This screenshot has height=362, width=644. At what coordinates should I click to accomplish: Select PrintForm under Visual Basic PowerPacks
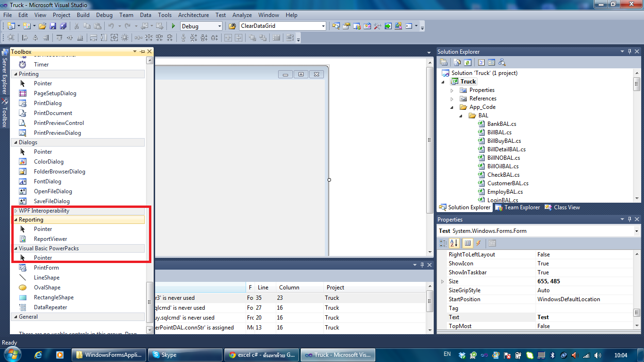[x=46, y=268]
